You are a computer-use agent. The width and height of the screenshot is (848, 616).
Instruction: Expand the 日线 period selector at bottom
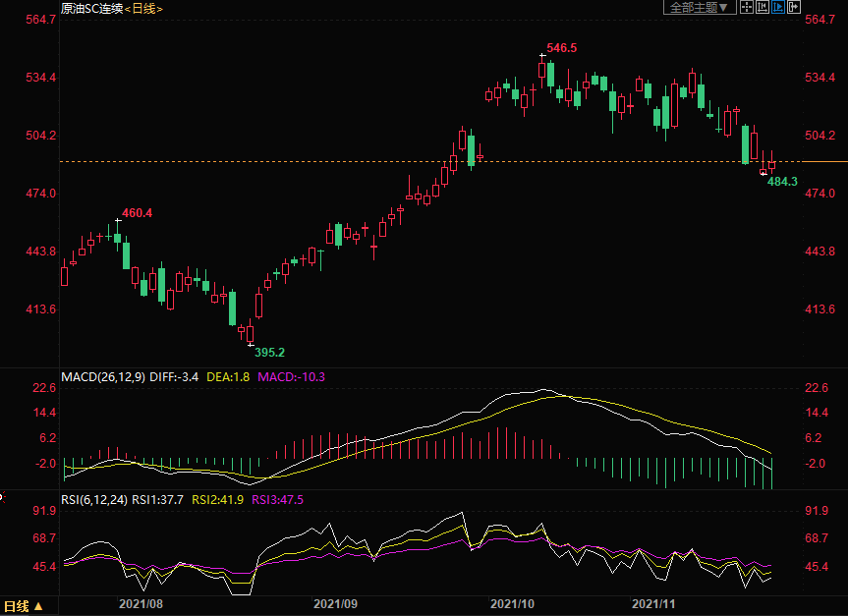(x=24, y=606)
